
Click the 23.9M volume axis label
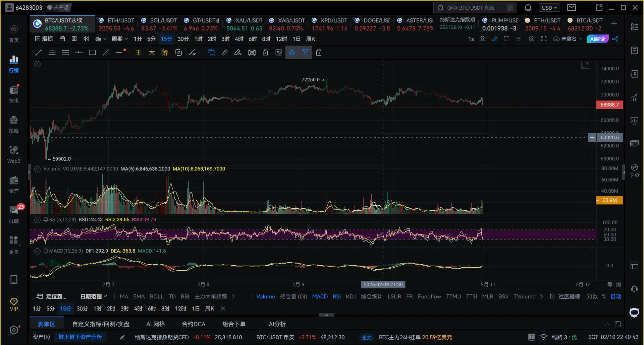coord(609,200)
